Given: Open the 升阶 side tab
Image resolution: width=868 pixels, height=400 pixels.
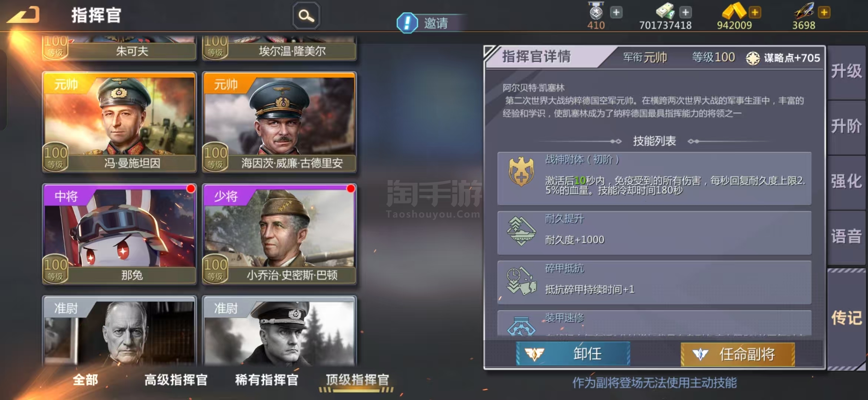Looking at the screenshot, I should click(x=847, y=127).
